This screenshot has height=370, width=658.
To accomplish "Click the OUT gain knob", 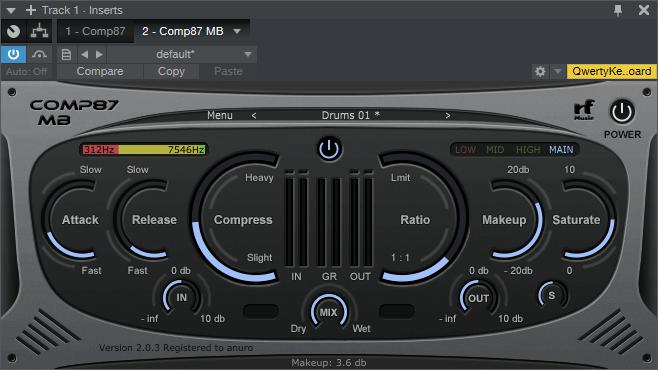I will pos(478,298).
